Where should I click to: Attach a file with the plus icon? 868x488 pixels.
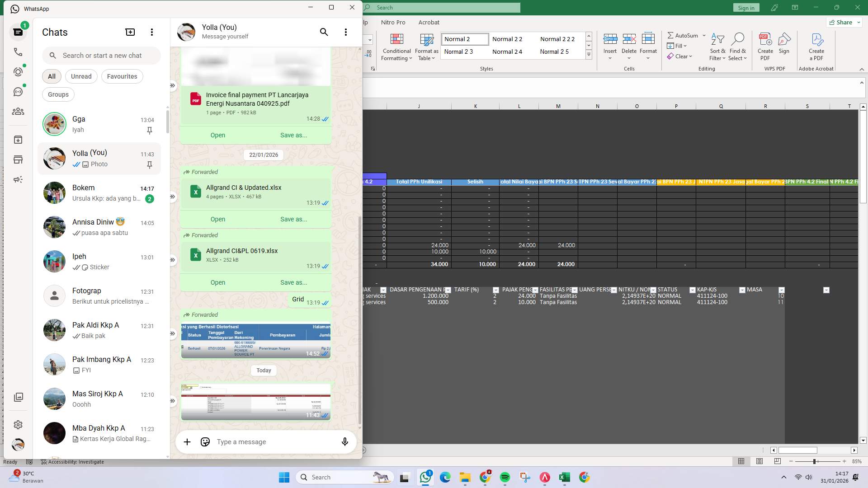[187, 442]
